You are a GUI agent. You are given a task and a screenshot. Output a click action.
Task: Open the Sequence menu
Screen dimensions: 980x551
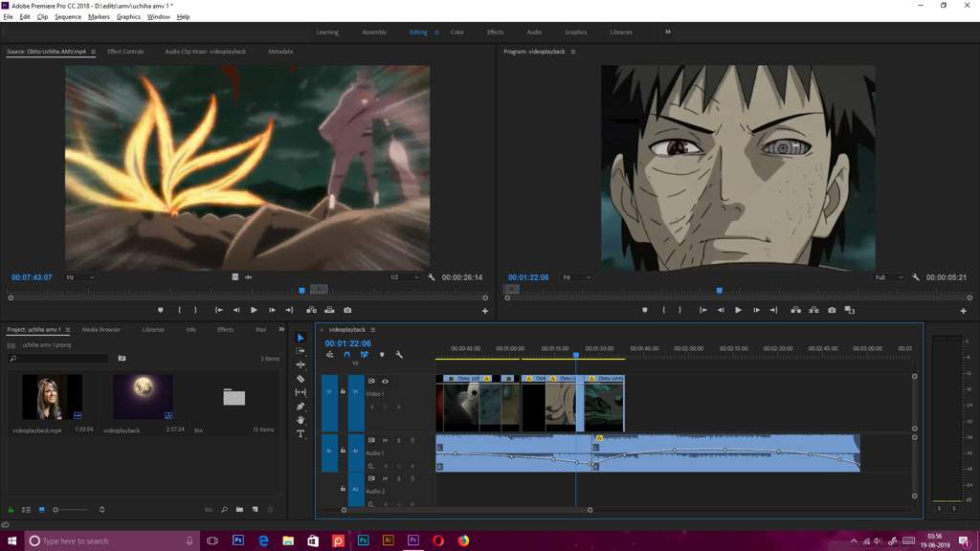click(x=68, y=17)
